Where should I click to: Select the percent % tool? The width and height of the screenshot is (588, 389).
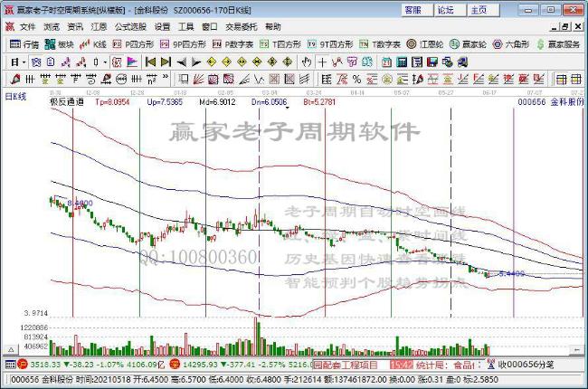tap(356, 79)
